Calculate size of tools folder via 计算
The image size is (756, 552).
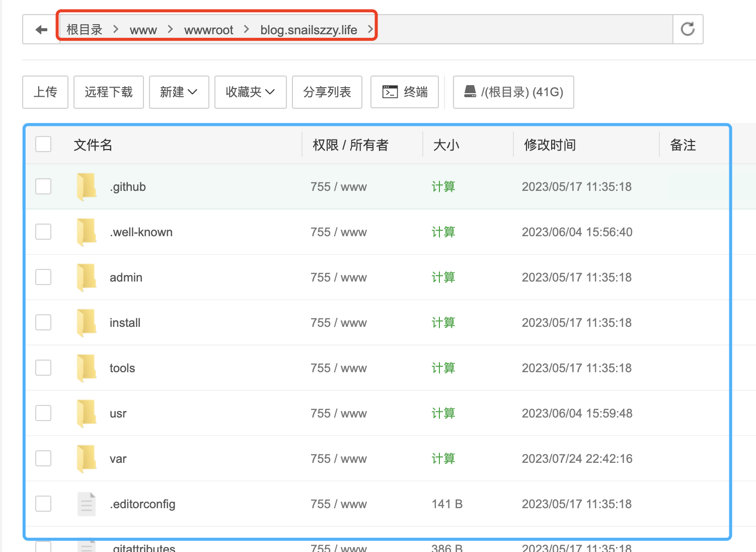[443, 368]
